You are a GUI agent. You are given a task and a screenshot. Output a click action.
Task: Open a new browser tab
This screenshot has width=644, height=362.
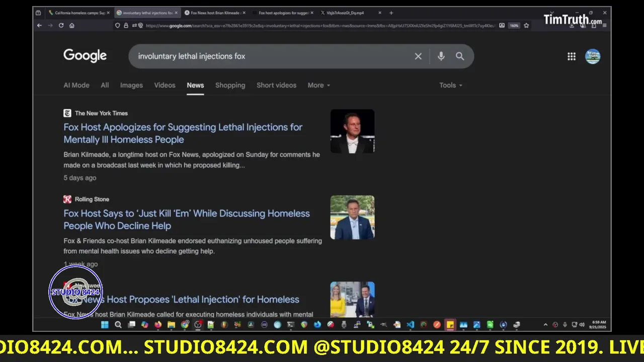[391, 13]
